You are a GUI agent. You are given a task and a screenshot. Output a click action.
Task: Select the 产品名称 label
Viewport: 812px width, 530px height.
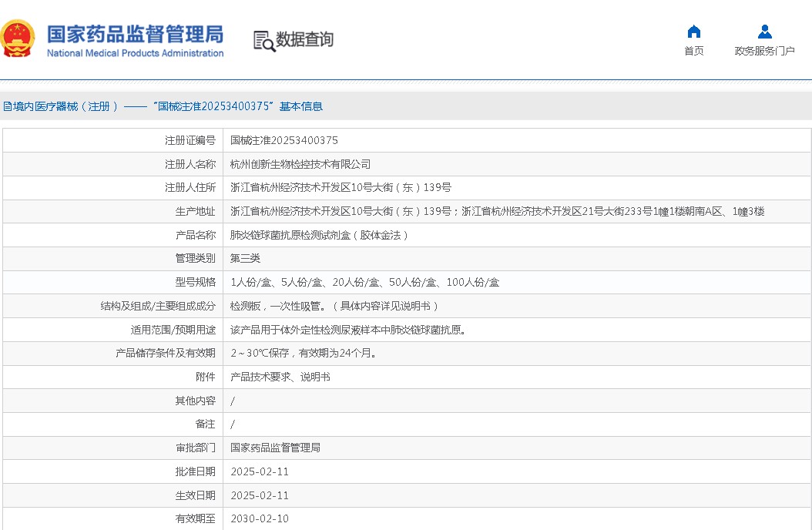point(195,235)
